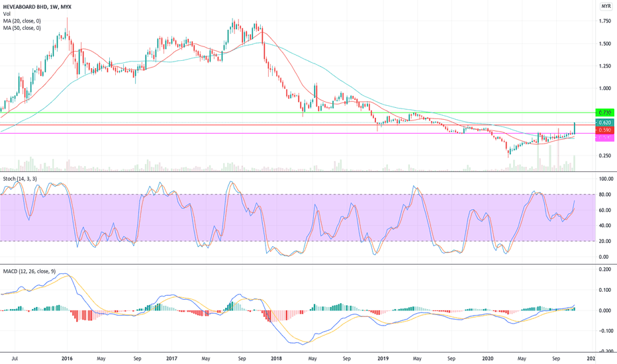This screenshot has width=617, height=364.
Task: Click the 2018 label on time axis
Action: 277,359
